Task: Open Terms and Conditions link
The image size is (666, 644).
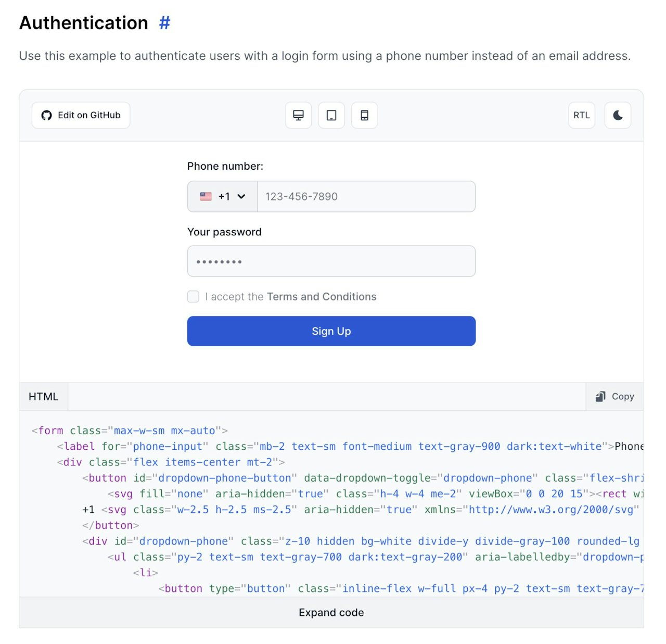Action: click(x=322, y=297)
